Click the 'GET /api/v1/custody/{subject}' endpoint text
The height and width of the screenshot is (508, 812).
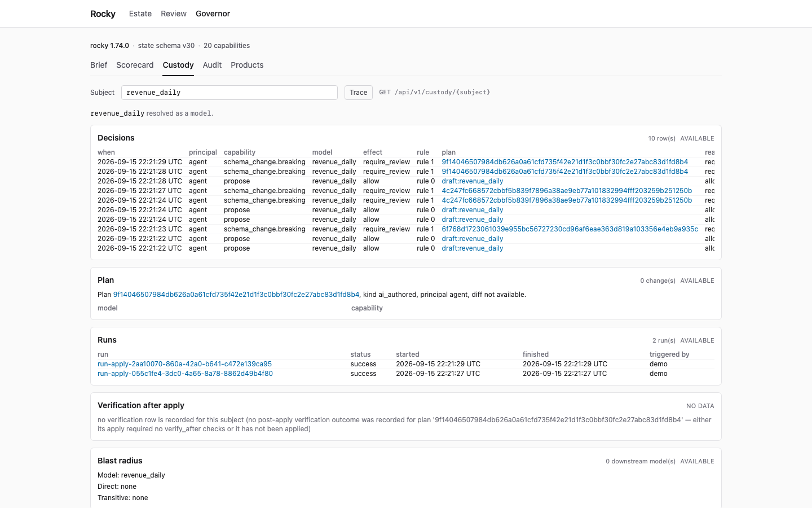[x=435, y=92]
